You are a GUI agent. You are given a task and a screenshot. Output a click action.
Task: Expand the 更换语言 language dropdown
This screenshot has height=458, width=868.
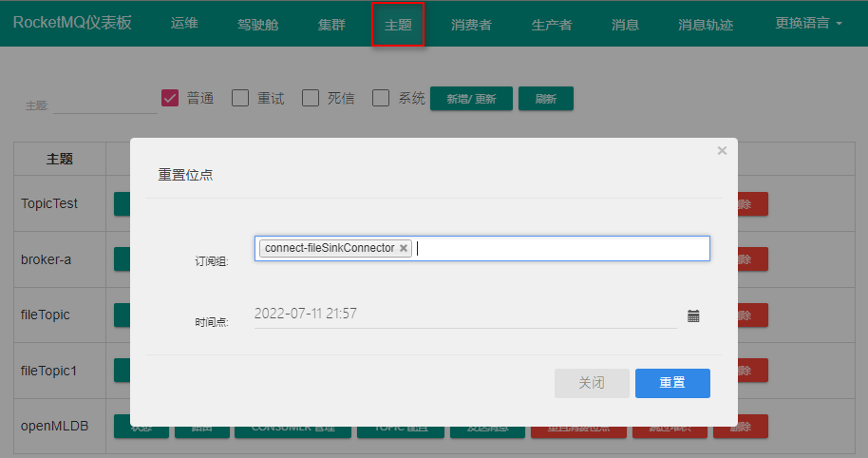point(808,24)
